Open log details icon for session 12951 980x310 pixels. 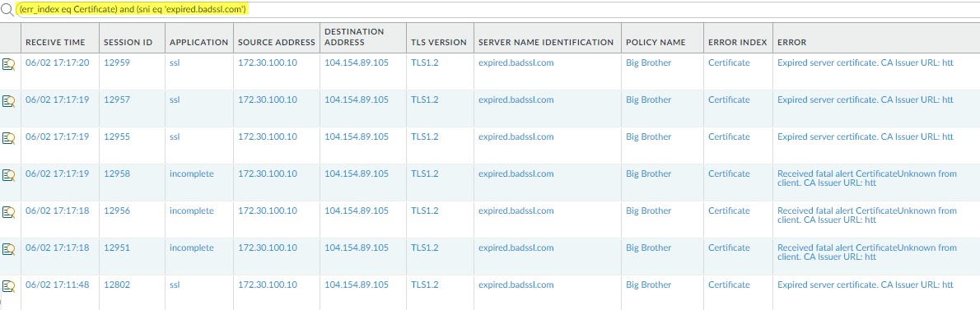[9, 249]
